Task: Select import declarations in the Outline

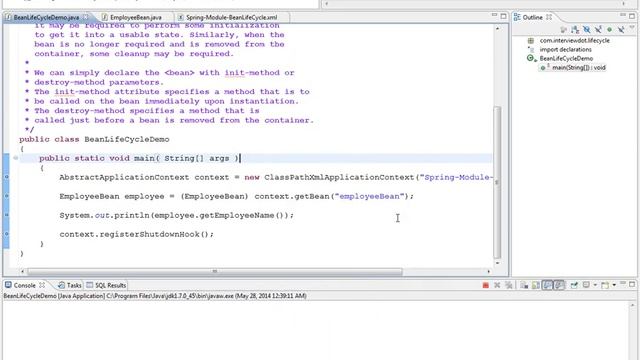Action: coord(565,49)
